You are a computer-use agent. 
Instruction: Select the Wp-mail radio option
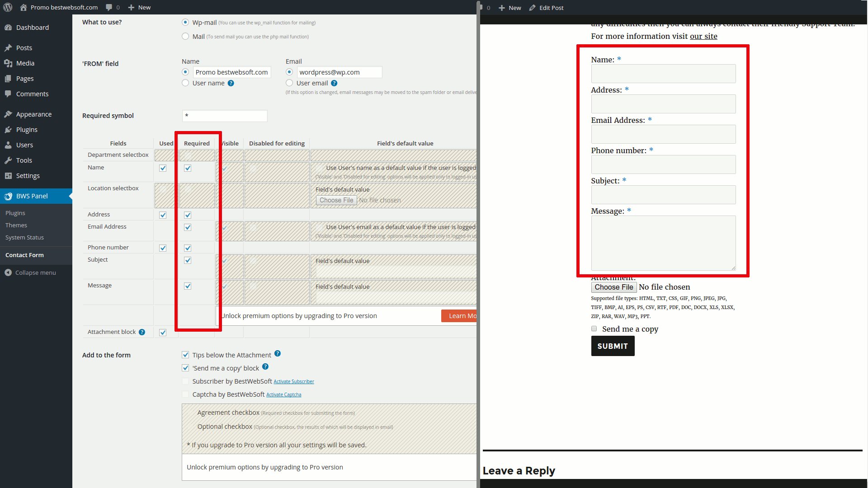[x=185, y=22]
